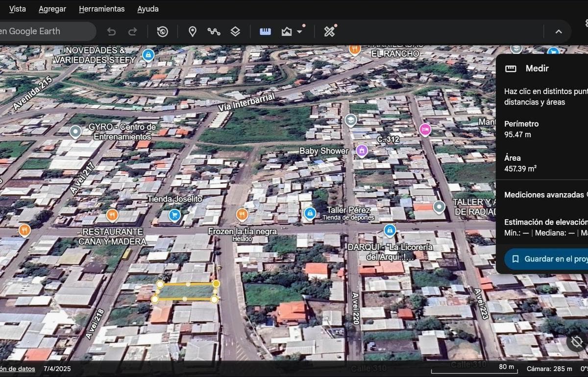Screen dimensions: 588x377
Task: Toggle the Measure ruler tool
Action: (265, 31)
